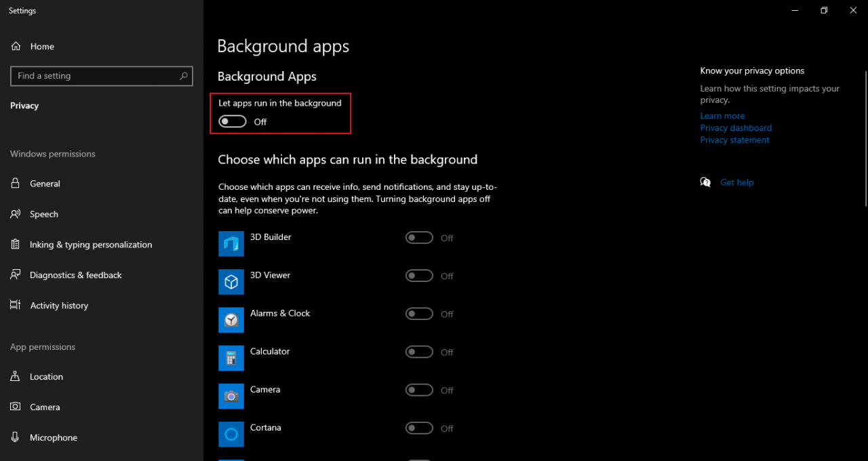Toggle Cortana background permission
The image size is (868, 461).
419,428
